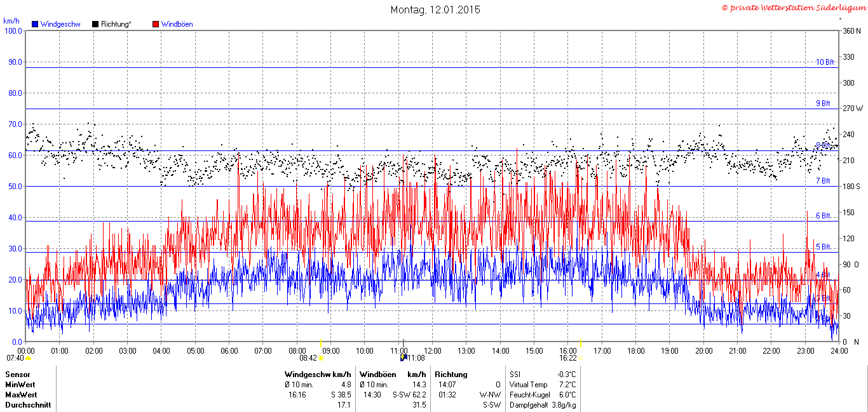The width and height of the screenshot is (868, 412).
Task: Click the 12:00 time axis label
Action: pyautogui.click(x=433, y=350)
